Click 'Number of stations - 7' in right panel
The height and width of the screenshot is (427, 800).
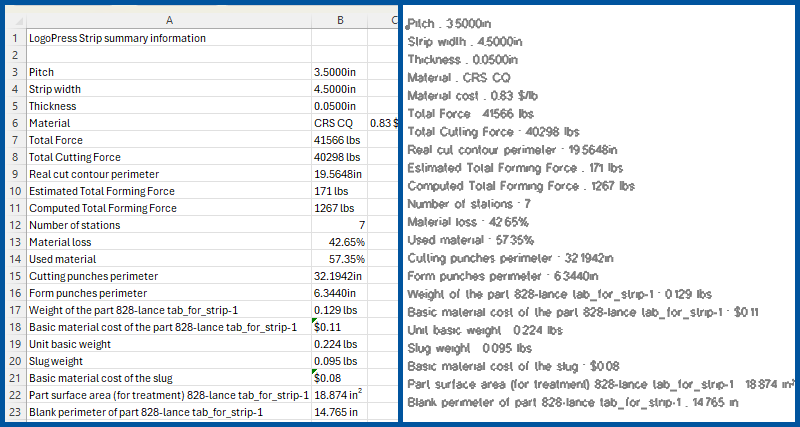469,204
